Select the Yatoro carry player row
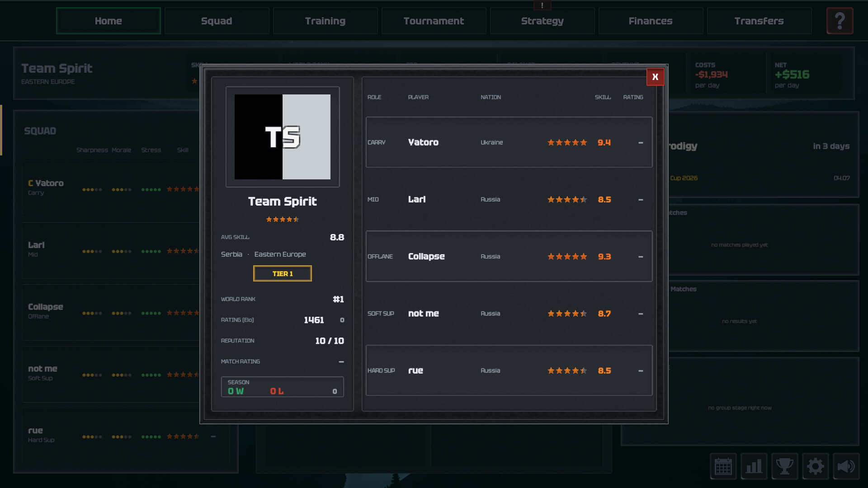 509,142
